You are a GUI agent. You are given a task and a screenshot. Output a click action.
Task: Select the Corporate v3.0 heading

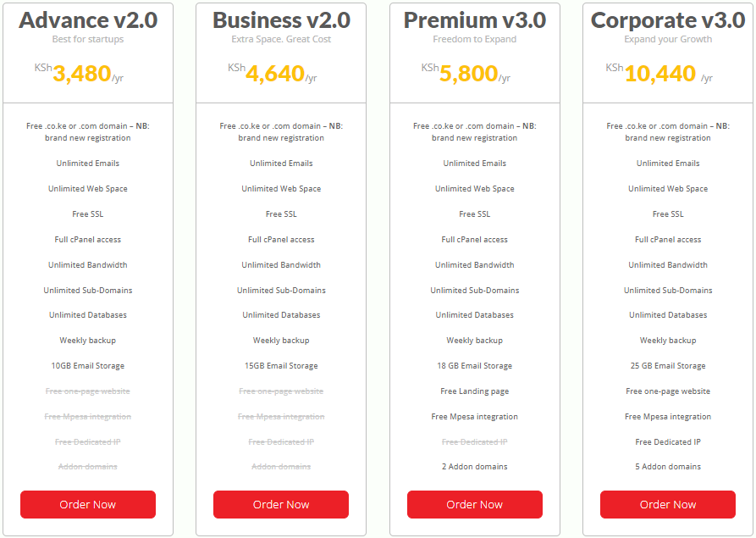point(668,20)
